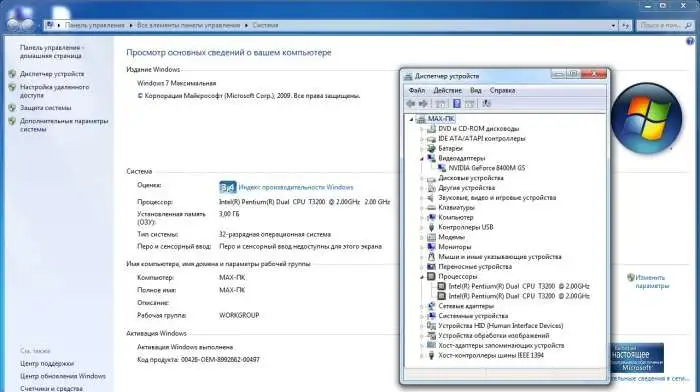Click the blue help icon in Device Manager toolbar

click(457, 104)
